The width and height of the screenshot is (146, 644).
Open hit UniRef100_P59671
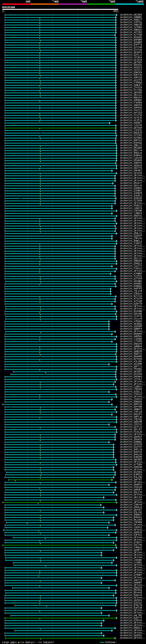[131, 206]
